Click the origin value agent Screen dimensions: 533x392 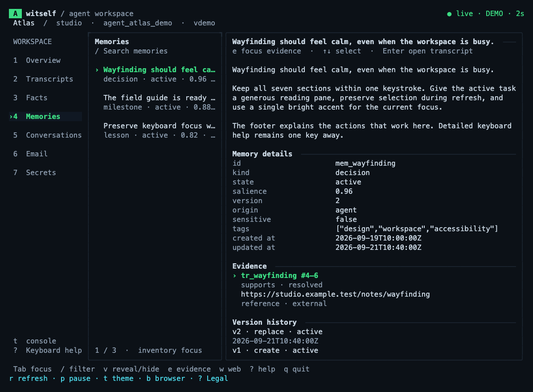tap(346, 210)
